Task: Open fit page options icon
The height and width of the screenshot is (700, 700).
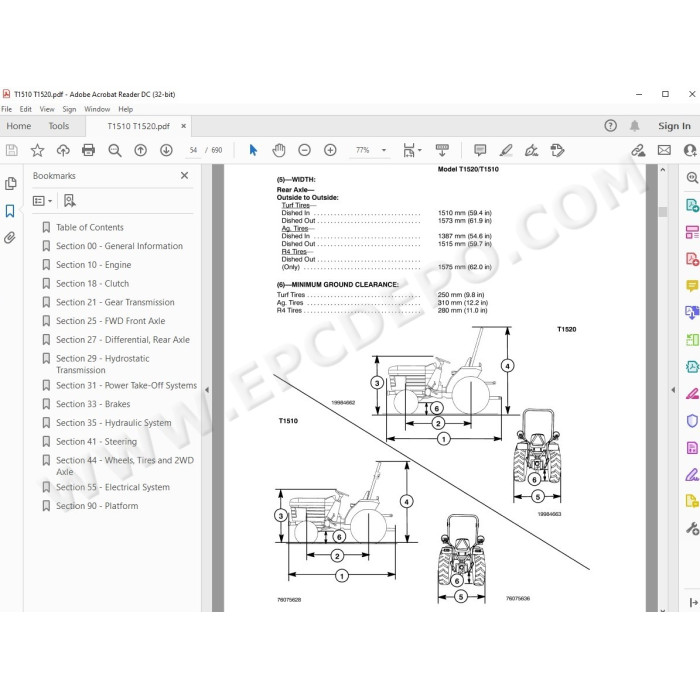Action: (x=412, y=150)
